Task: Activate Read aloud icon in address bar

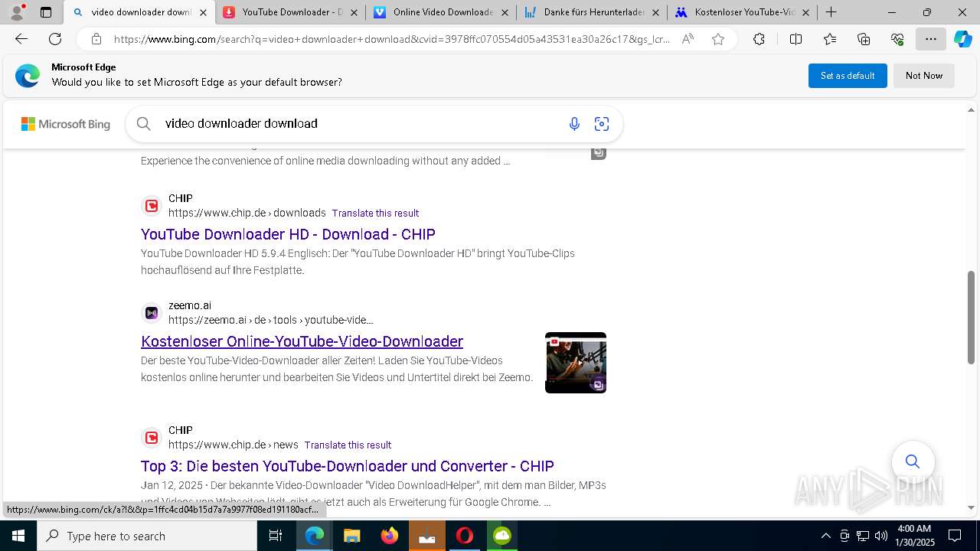Action: pos(688,40)
